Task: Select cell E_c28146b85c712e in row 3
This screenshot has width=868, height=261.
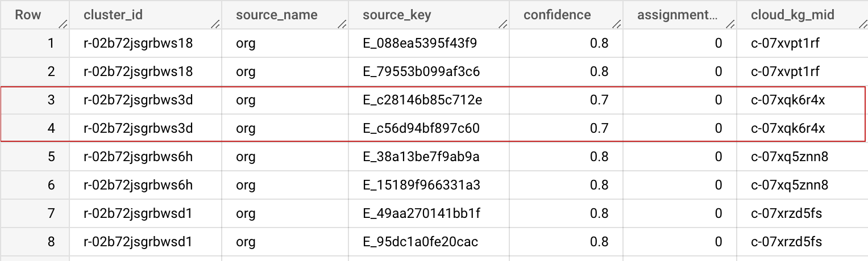Action: 422,100
